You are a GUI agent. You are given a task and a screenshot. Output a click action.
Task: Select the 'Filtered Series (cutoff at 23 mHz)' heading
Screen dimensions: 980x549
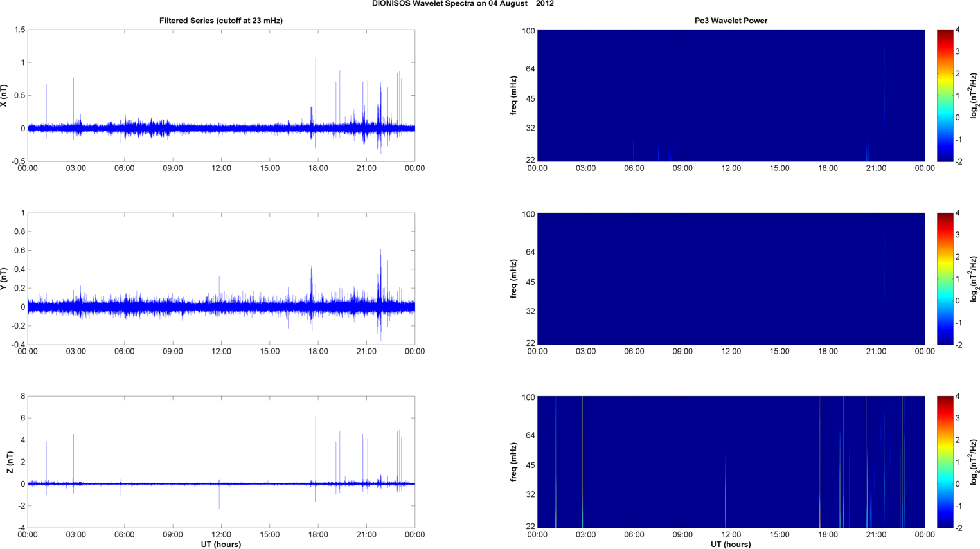(x=221, y=21)
